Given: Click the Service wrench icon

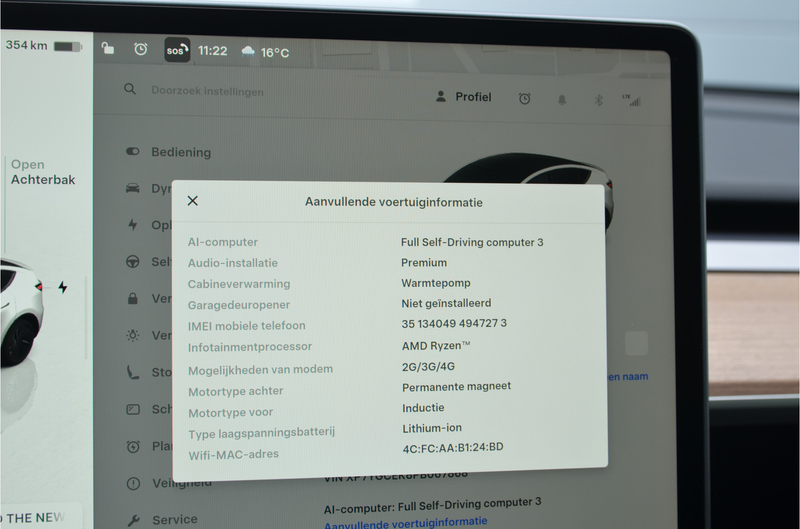Looking at the screenshot, I should pos(133,520).
